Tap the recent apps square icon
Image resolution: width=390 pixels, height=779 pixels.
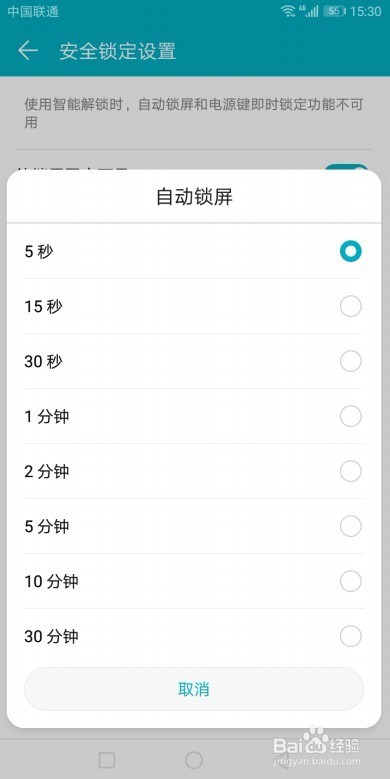pos(107,760)
